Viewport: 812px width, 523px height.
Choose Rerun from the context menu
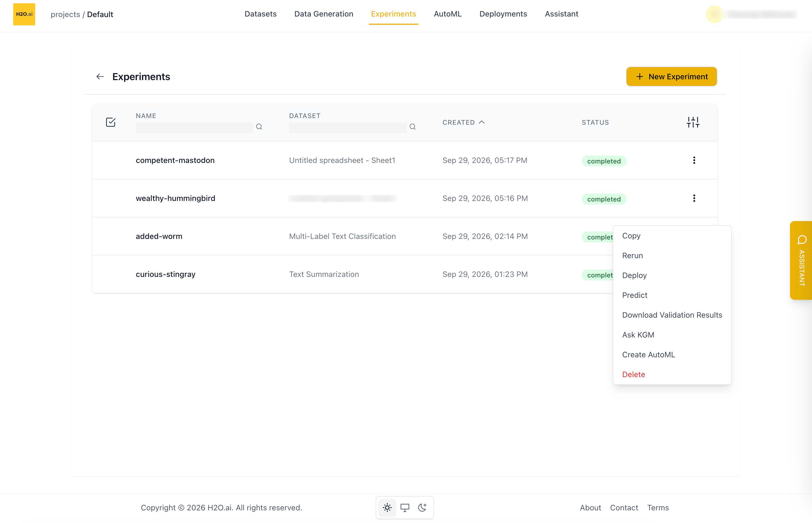(672, 255)
